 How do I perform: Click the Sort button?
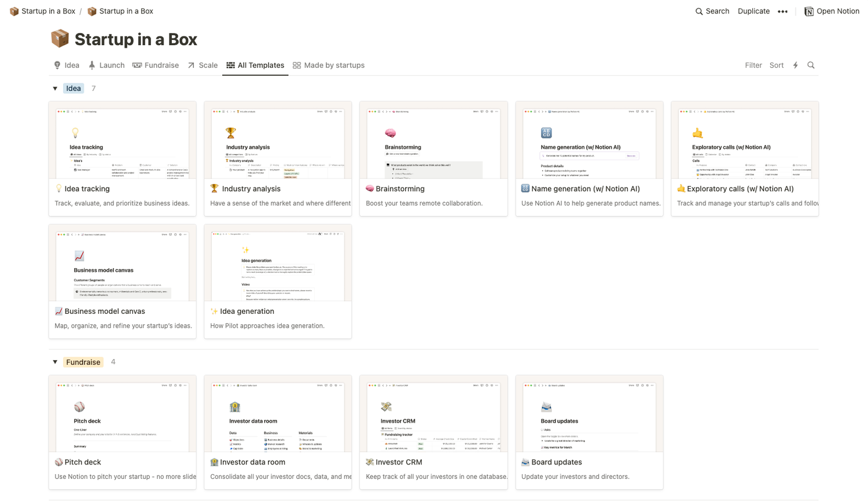tap(777, 65)
